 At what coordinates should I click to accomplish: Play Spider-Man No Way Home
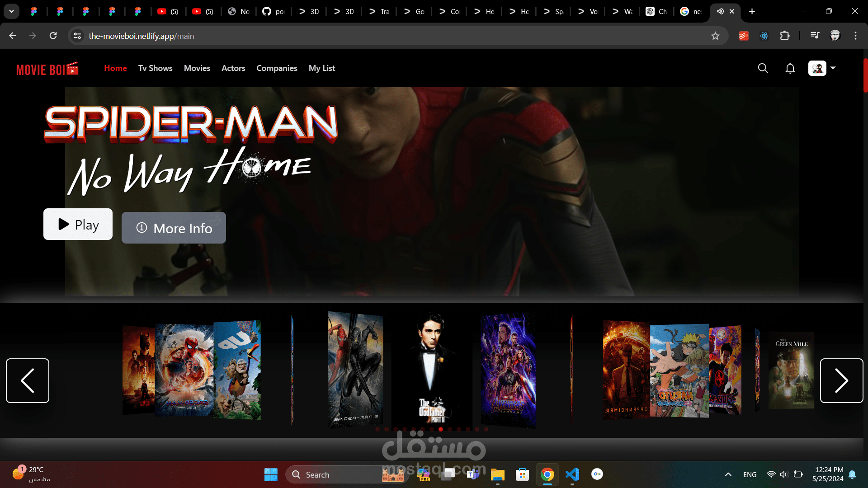[78, 224]
